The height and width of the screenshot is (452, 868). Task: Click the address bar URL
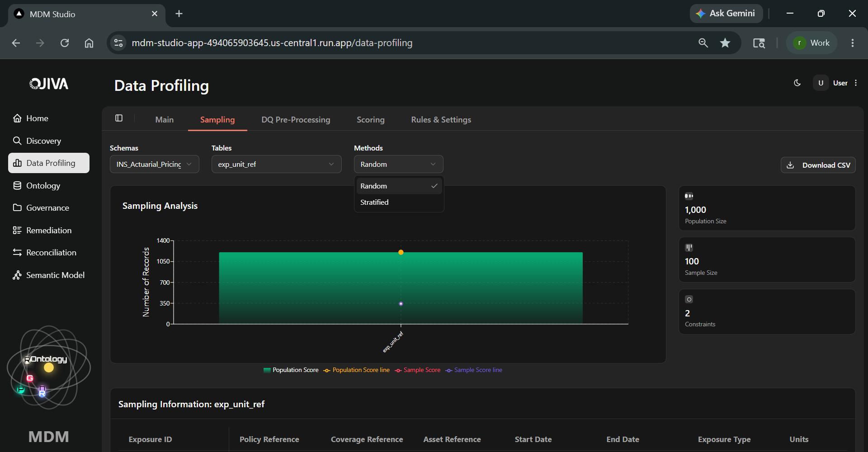[x=272, y=43]
